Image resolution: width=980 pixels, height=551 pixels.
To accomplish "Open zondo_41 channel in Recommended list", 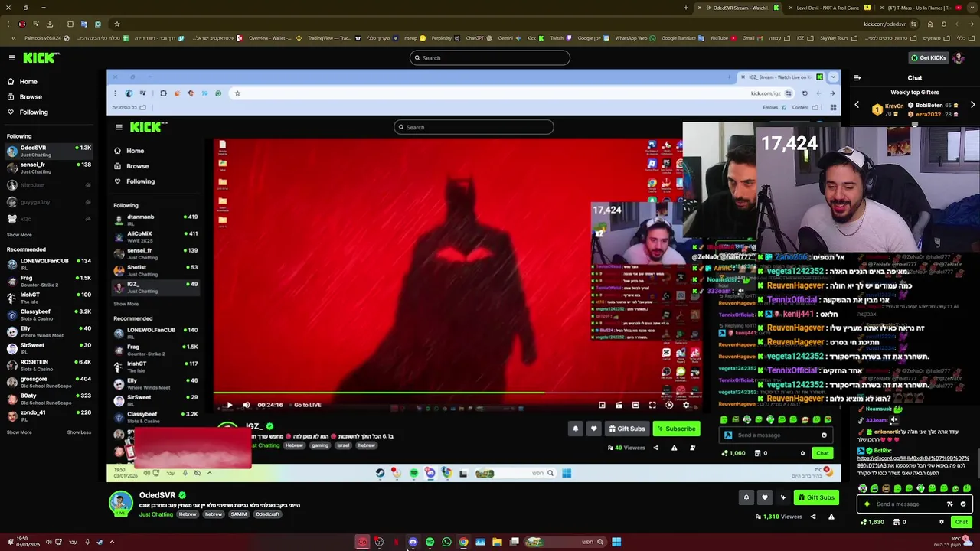I will coord(50,416).
